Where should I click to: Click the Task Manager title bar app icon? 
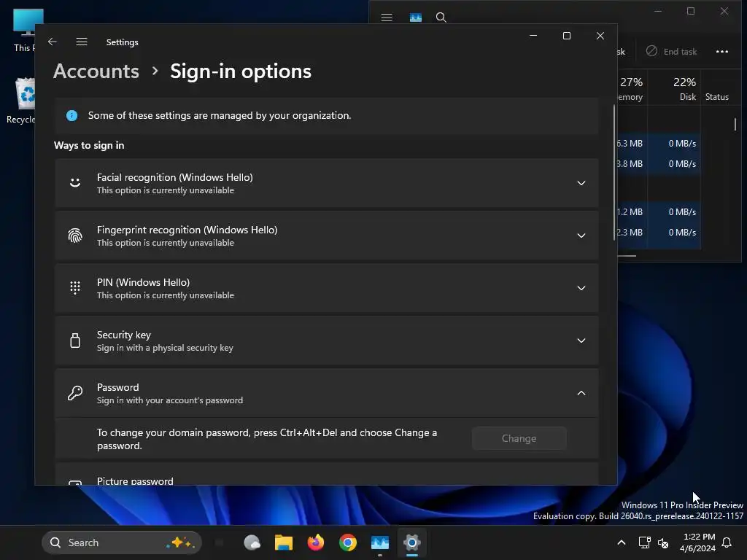pyautogui.click(x=415, y=17)
